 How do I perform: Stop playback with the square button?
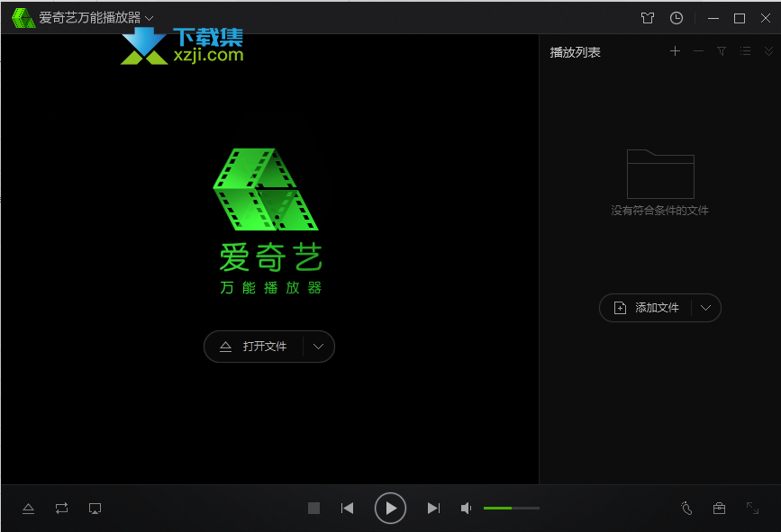pos(313,508)
